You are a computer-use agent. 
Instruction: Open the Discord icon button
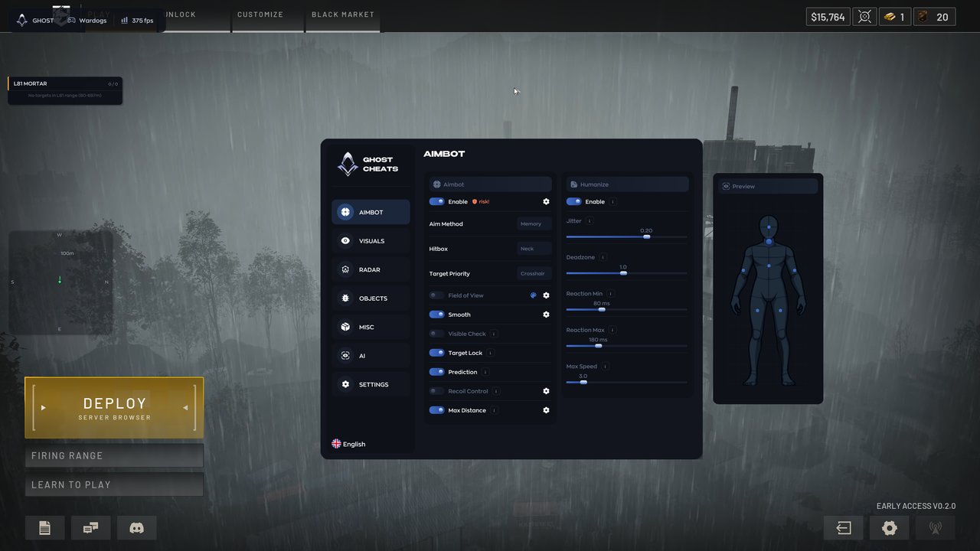tap(137, 528)
